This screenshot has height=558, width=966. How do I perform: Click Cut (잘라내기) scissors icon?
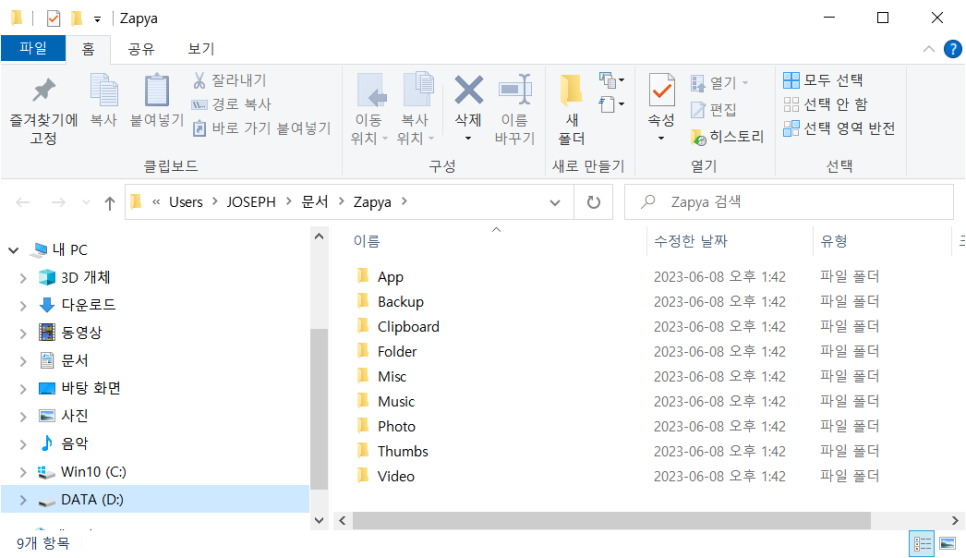point(199,80)
